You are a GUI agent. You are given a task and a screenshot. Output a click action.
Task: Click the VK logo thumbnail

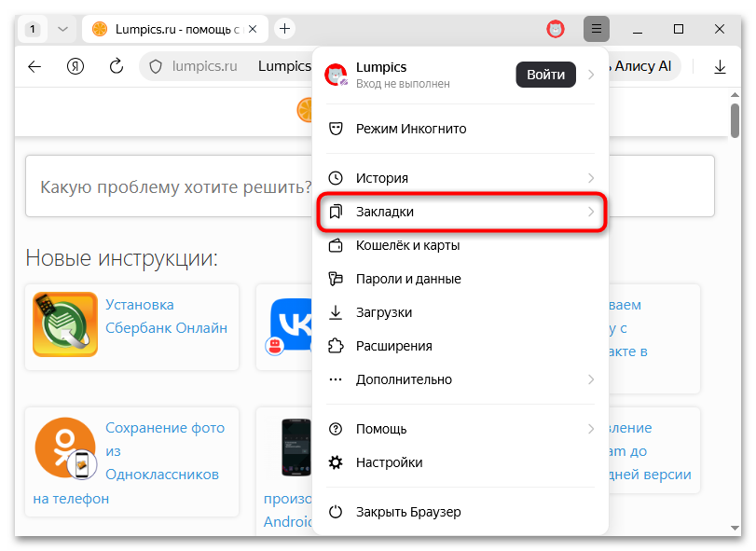tap(289, 326)
